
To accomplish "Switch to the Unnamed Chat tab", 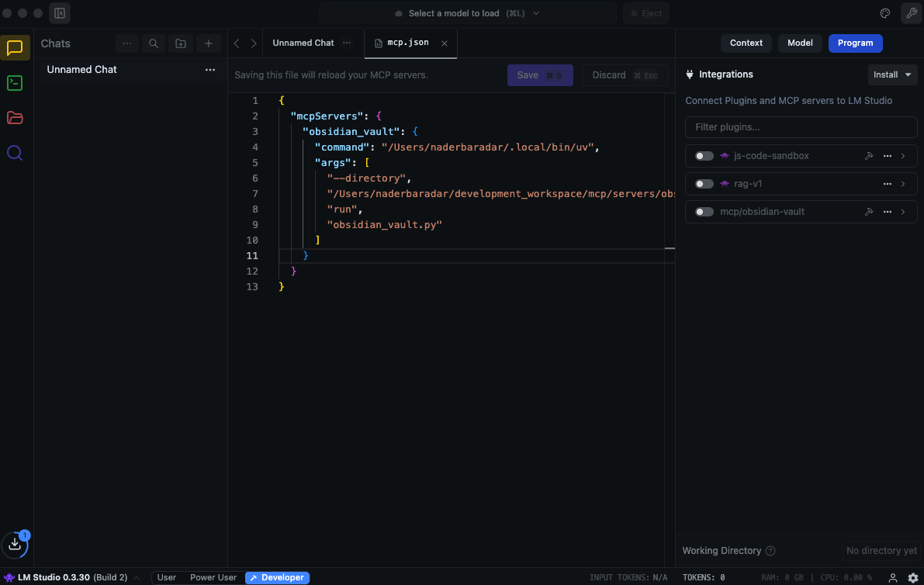I will pos(303,43).
